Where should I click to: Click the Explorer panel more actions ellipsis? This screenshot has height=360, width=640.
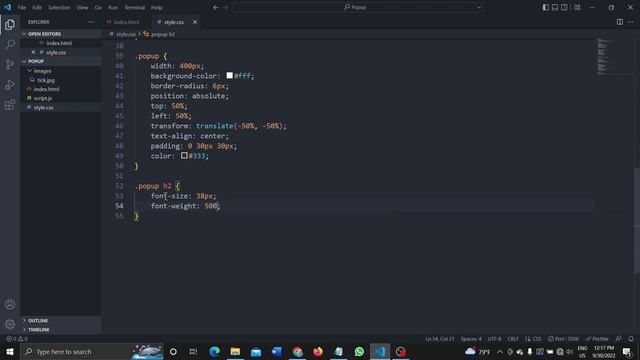point(91,22)
